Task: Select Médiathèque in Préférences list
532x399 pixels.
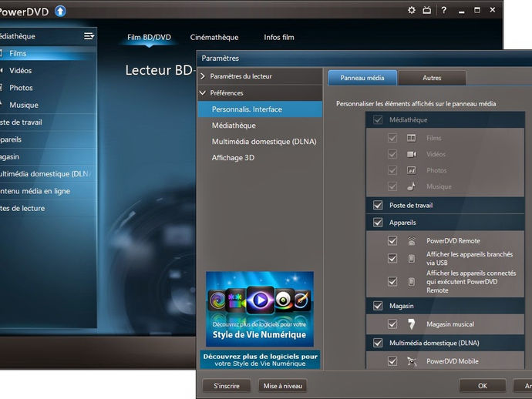Action: (x=261, y=126)
